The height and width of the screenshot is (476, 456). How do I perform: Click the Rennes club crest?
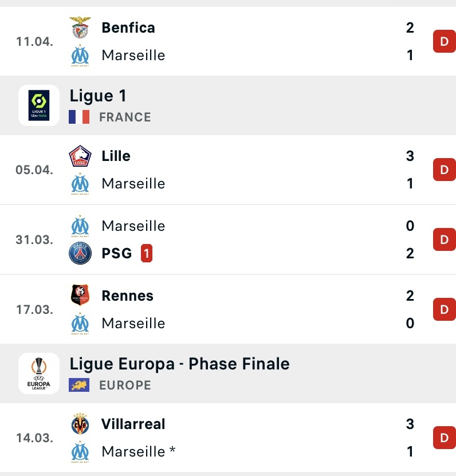pos(80,295)
